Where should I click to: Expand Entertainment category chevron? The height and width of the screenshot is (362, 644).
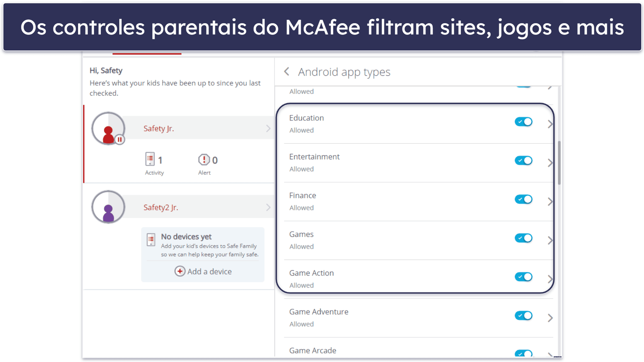pyautogui.click(x=550, y=163)
